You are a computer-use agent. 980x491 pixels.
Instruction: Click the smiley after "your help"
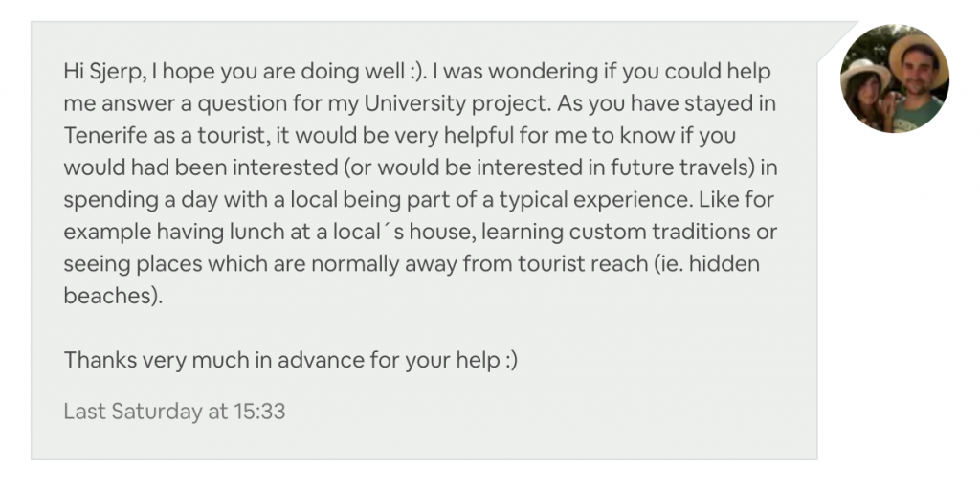pos(511,361)
